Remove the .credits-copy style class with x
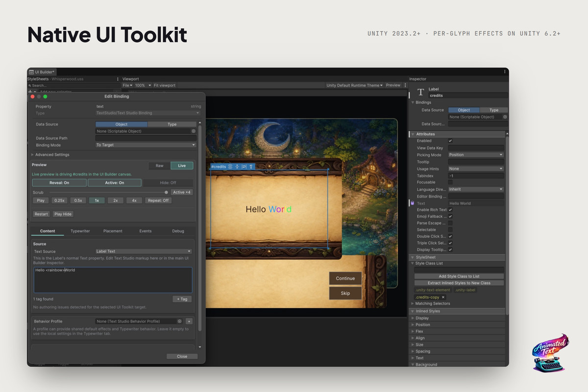Viewport: 588px width, 392px height. (443, 297)
